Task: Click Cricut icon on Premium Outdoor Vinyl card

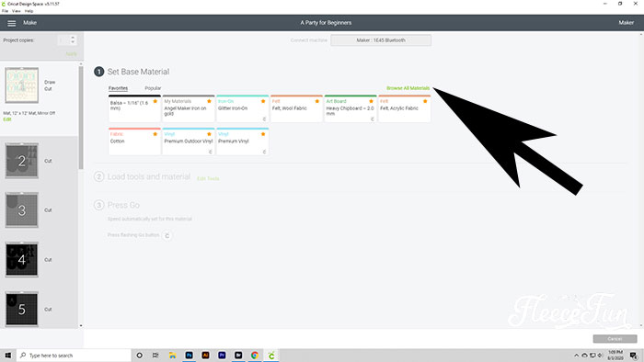Action: coord(211,152)
